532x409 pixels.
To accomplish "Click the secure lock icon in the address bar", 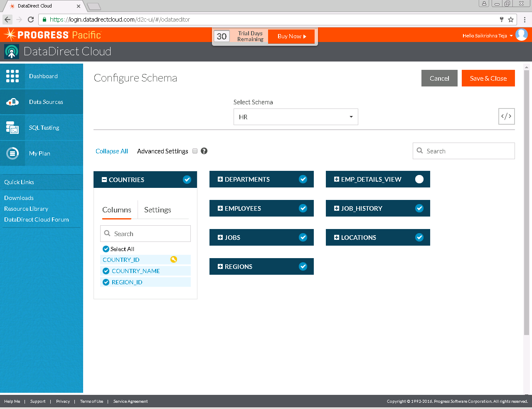I will [x=44, y=20].
